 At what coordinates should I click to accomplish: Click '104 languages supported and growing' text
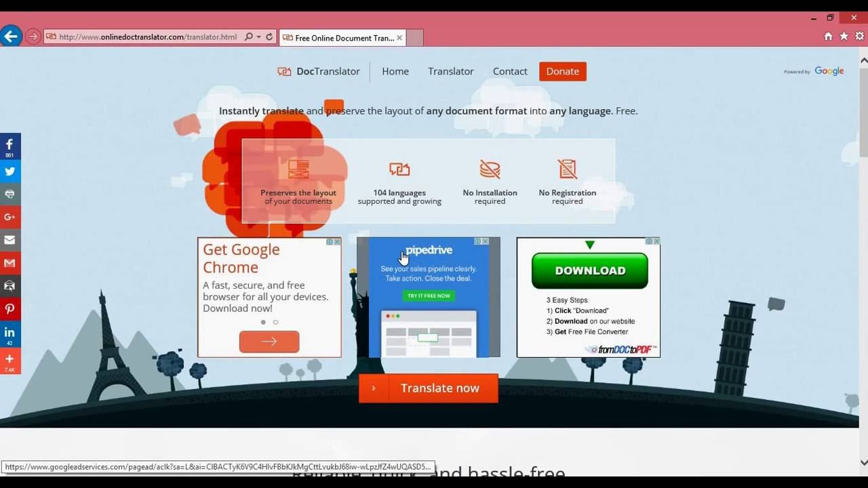coord(399,197)
